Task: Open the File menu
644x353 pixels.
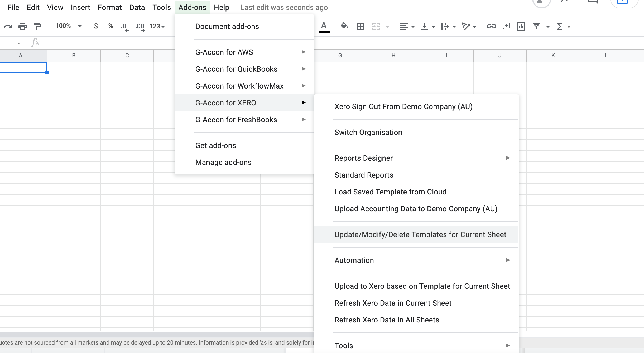Action: (x=13, y=7)
